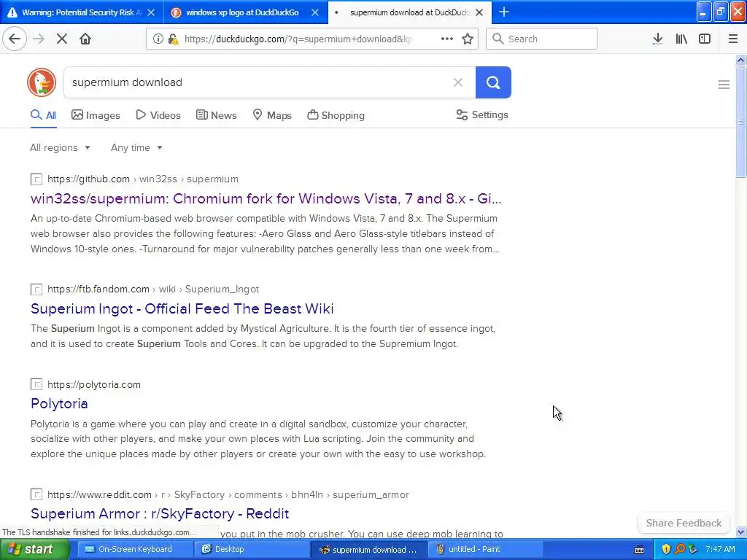Click the 7:47 AM taskbar clock

coord(720,550)
